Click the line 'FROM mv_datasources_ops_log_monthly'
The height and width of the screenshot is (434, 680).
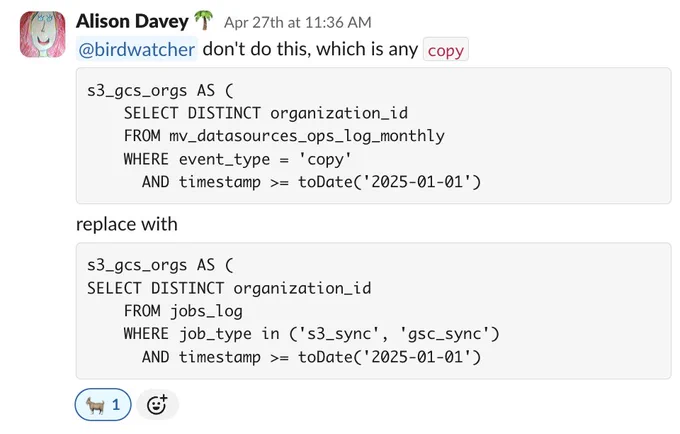tap(284, 136)
